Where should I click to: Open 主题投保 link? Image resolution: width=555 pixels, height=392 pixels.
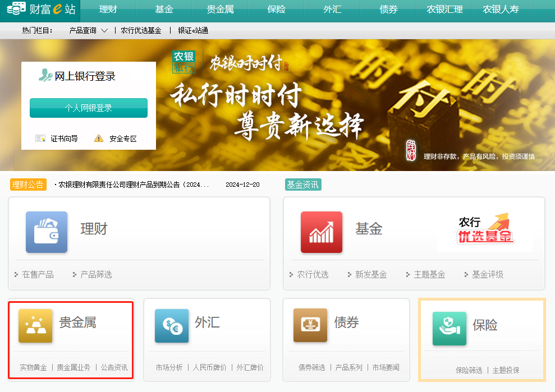(506, 371)
